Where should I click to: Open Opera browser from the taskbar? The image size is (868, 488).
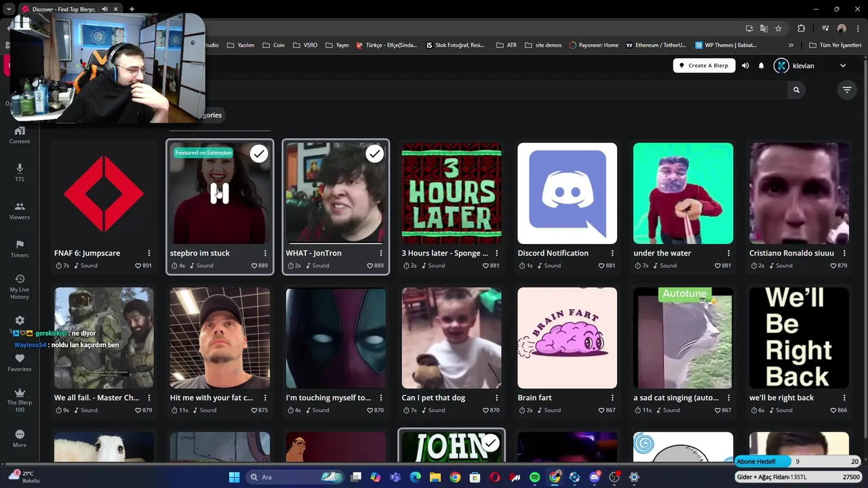click(x=495, y=477)
